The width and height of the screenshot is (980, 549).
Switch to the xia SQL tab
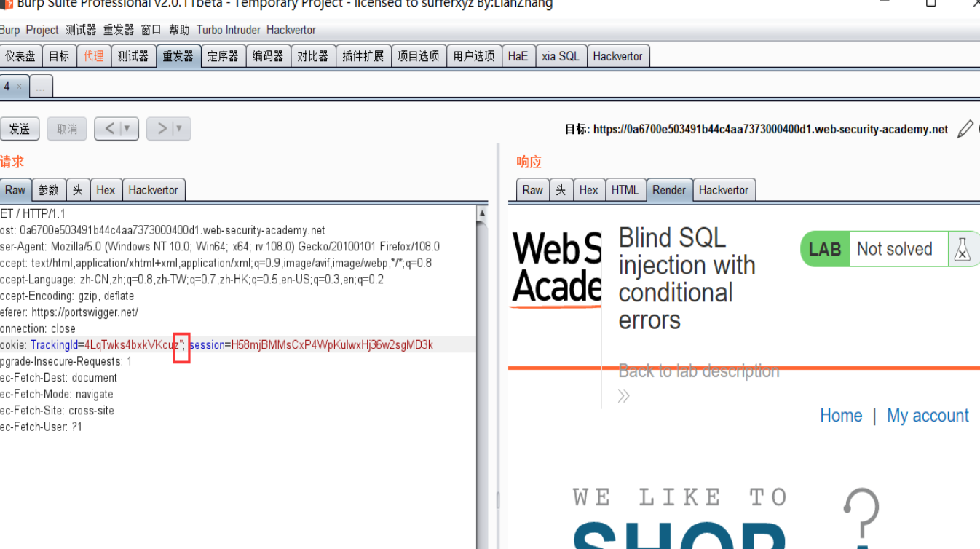click(x=561, y=56)
